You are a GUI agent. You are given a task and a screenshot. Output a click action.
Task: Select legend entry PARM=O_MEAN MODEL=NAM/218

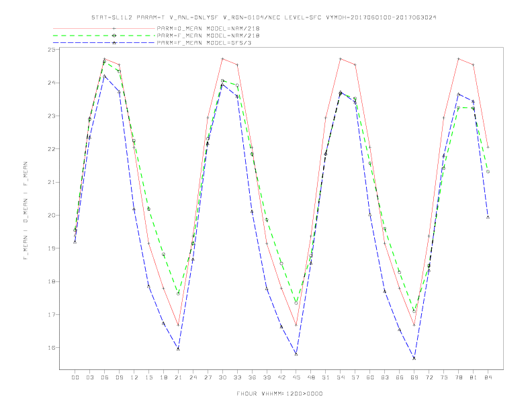208,28
